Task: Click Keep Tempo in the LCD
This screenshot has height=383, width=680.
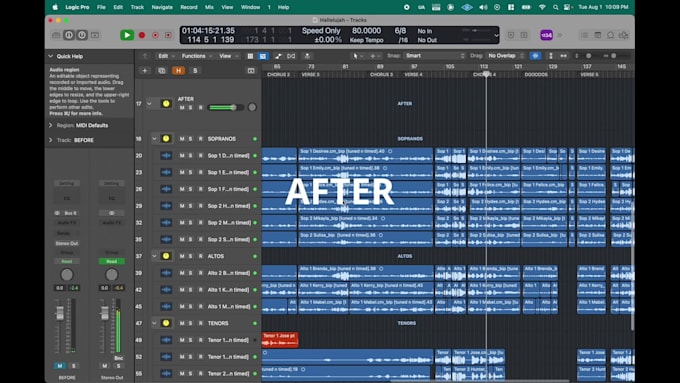Action: click(x=366, y=40)
